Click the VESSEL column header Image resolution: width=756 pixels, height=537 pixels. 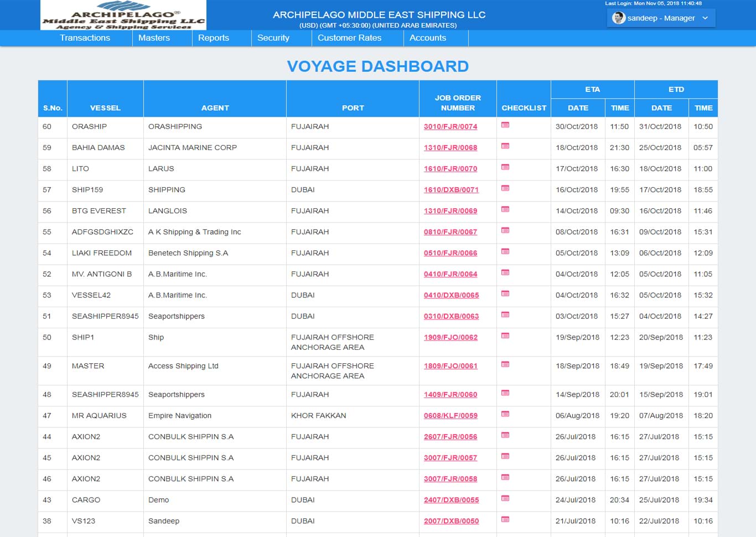105,108
